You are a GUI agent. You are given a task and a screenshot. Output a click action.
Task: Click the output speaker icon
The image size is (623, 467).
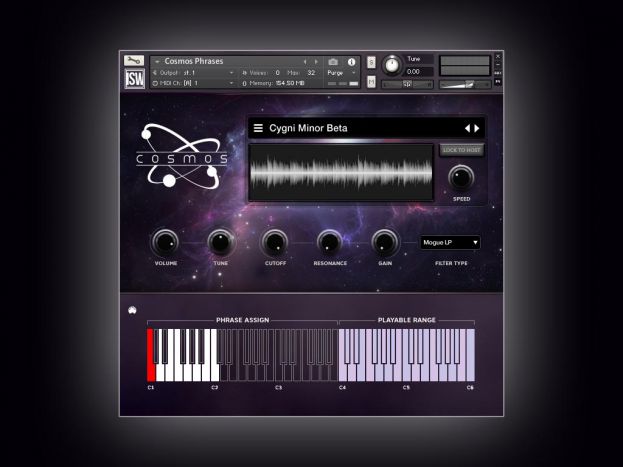pos(155,73)
